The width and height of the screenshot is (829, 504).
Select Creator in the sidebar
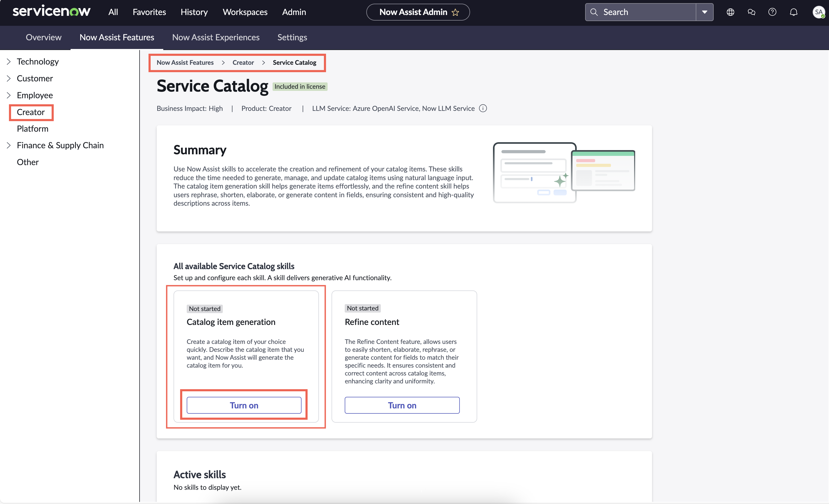click(x=31, y=112)
